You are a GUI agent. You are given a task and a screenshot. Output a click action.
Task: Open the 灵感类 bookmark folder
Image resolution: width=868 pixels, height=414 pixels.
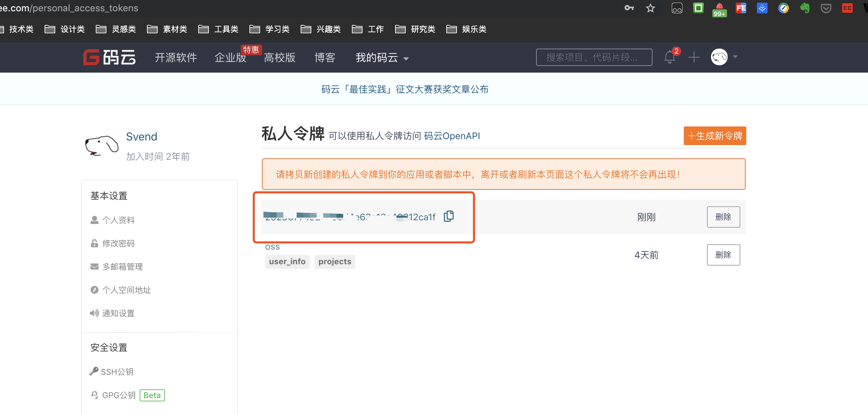click(116, 29)
